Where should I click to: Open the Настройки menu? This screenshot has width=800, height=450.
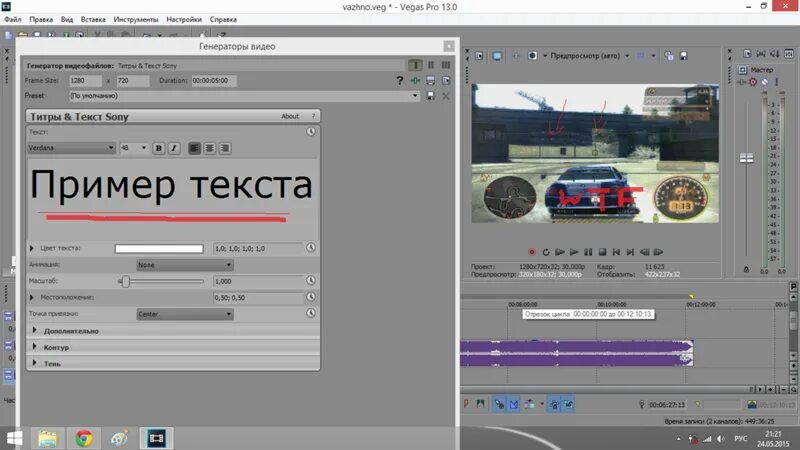[x=184, y=19]
